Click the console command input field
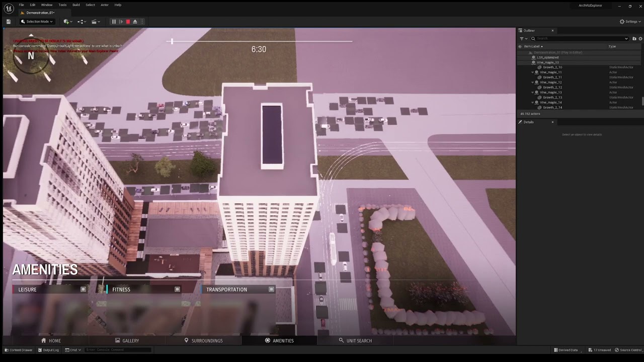The width and height of the screenshot is (644, 362). [118, 350]
